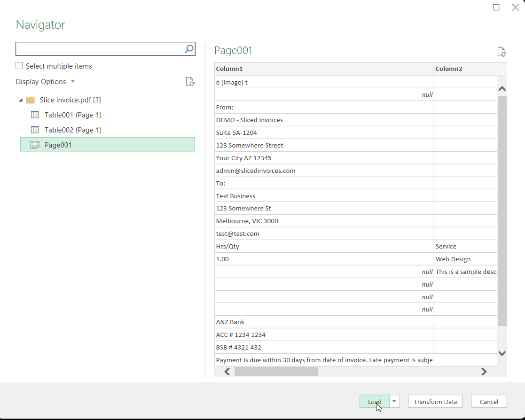The height and width of the screenshot is (420, 525).
Task: Click the search magnifying glass icon
Action: (x=189, y=48)
